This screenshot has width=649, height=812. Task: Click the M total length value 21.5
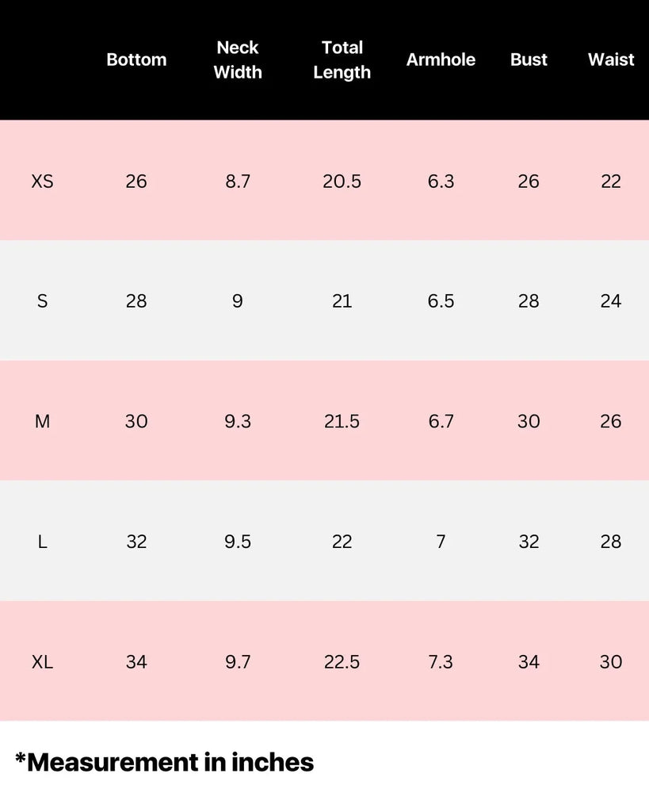click(342, 422)
